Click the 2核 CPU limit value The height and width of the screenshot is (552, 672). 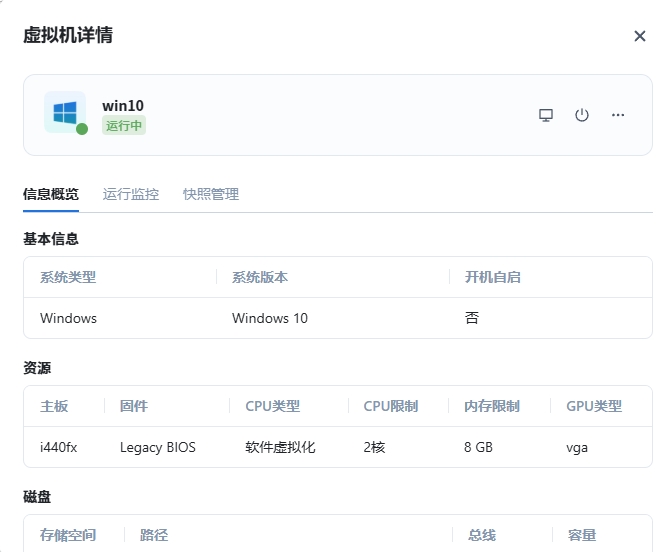click(374, 447)
